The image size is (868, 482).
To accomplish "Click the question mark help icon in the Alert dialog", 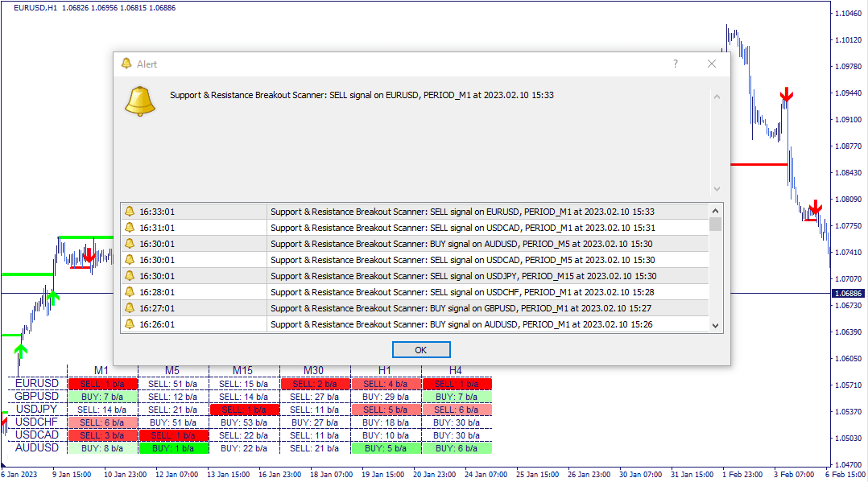I will click(x=676, y=64).
